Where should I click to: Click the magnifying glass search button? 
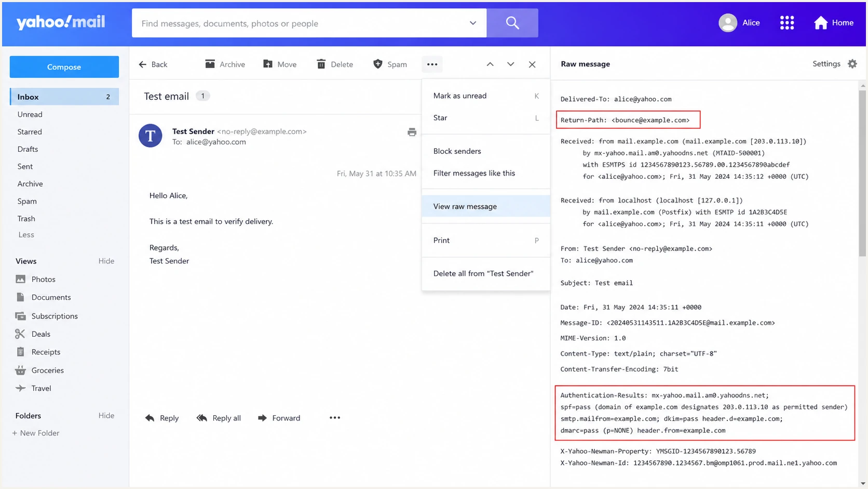[x=512, y=23]
